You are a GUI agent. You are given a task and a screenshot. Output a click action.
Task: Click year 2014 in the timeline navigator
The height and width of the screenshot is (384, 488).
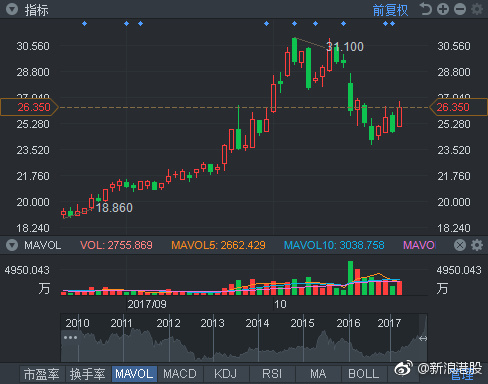click(257, 323)
